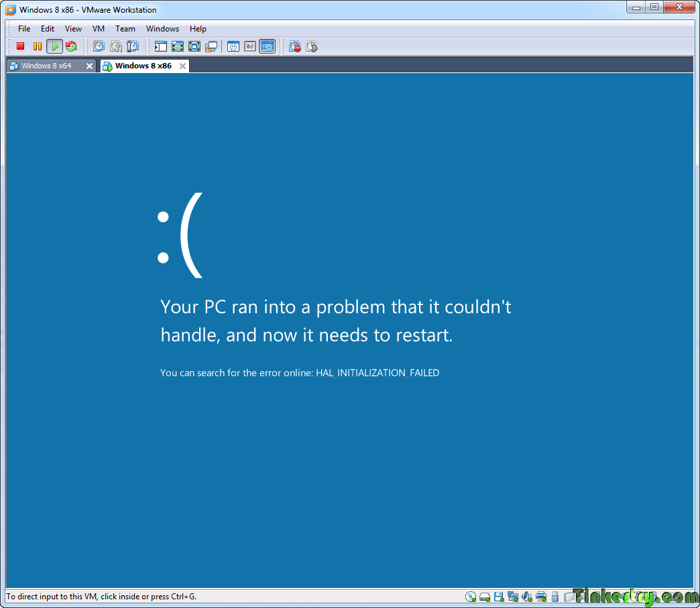Close the VMware Workstation window
The height and width of the screenshot is (608, 700).
[x=680, y=7]
